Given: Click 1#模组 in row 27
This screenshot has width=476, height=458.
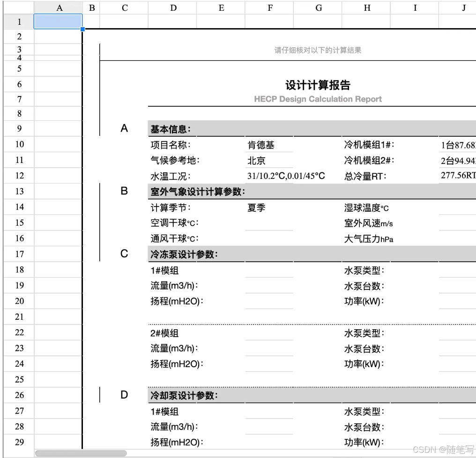Looking at the screenshot, I should click(x=164, y=412).
